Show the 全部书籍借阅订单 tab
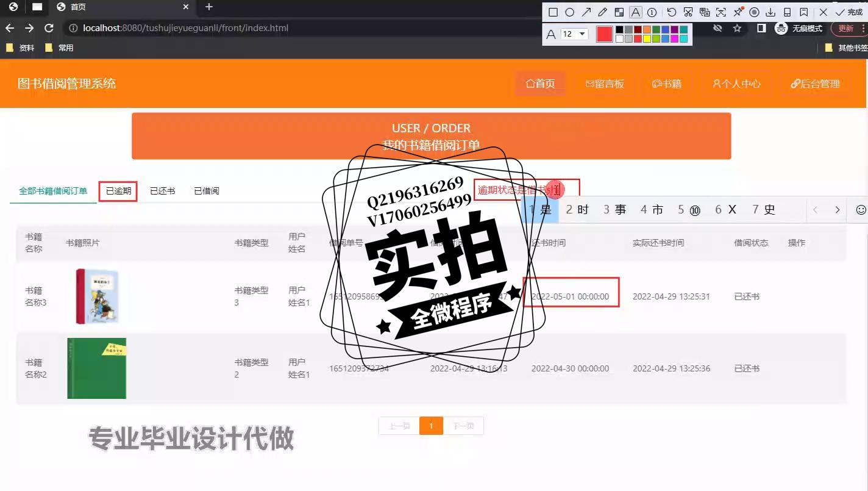Viewport: 868px width, 491px height. (53, 191)
